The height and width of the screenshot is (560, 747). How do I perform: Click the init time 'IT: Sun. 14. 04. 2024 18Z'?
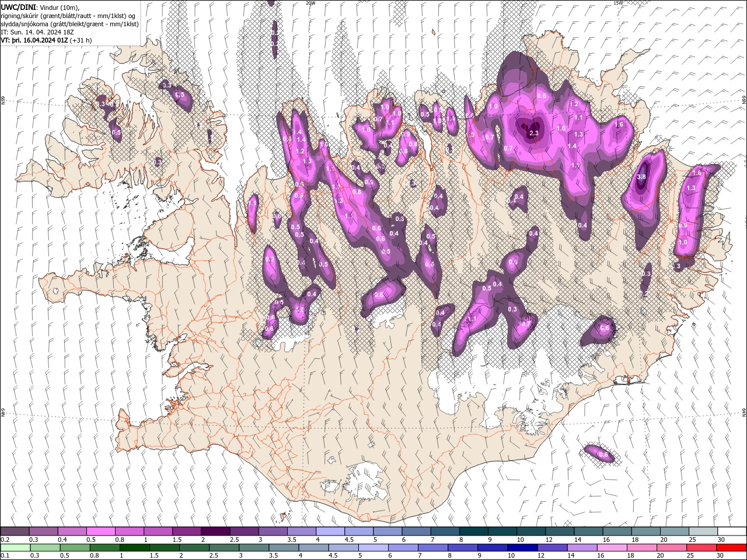[x=37, y=32]
